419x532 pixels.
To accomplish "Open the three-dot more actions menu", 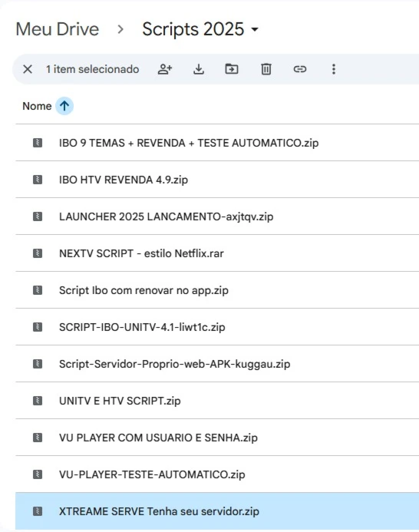I will 334,69.
